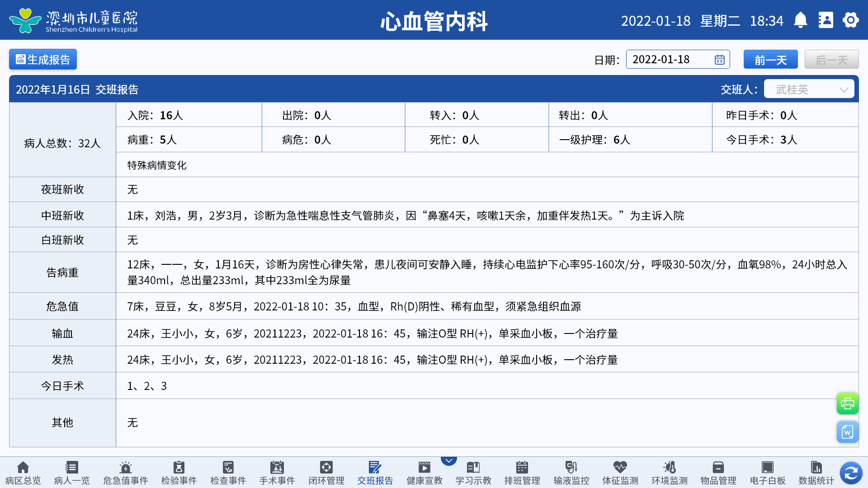The width and height of the screenshot is (868, 488).
Task: Switch to 危急值事件 tab
Action: [x=125, y=473]
